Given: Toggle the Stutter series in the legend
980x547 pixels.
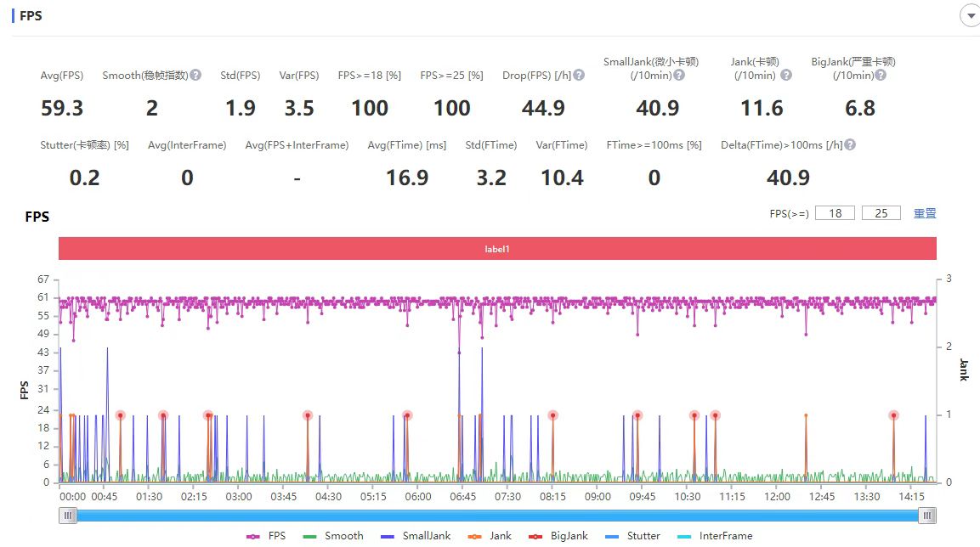Looking at the screenshot, I should pyautogui.click(x=633, y=536).
